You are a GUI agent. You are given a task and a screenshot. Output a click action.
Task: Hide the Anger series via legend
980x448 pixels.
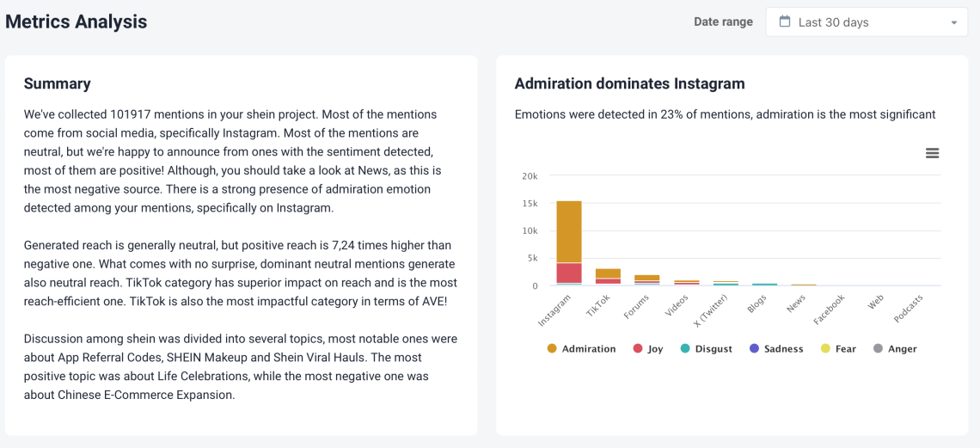[x=894, y=348]
